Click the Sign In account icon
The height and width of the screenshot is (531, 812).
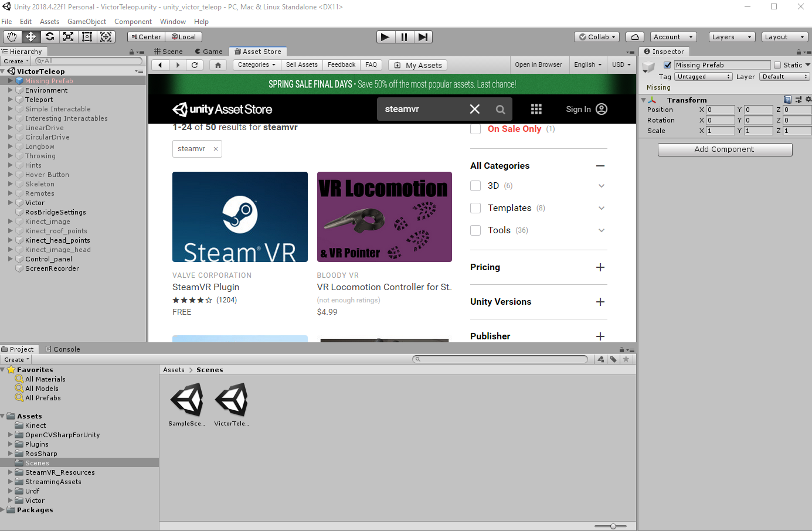602,109
